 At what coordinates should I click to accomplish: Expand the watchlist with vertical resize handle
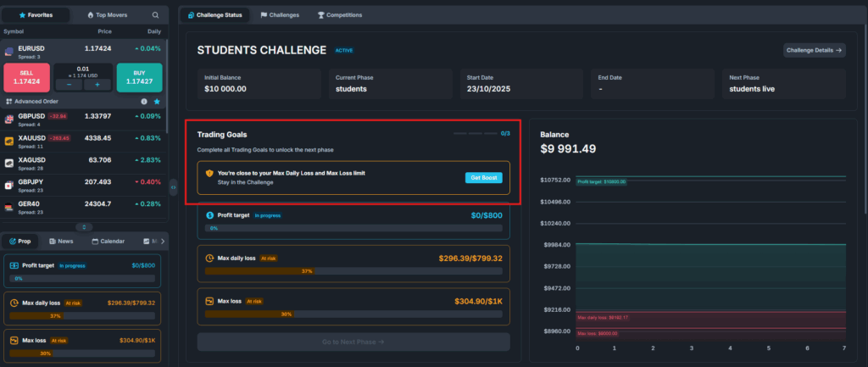(84, 226)
